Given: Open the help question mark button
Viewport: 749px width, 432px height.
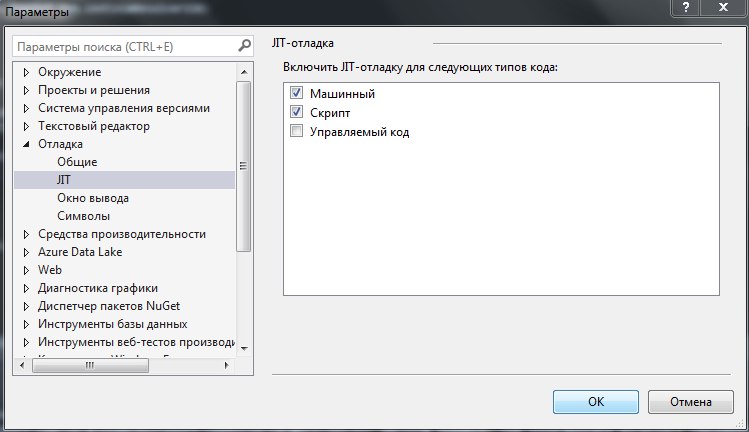Looking at the screenshot, I should (x=686, y=7).
